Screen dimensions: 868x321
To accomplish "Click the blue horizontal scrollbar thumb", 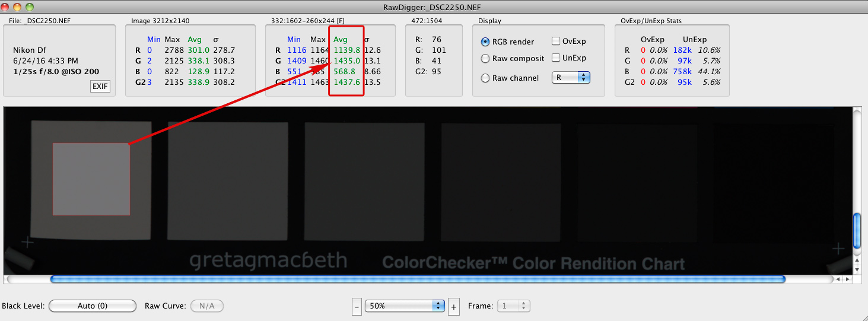I will click(x=418, y=279).
